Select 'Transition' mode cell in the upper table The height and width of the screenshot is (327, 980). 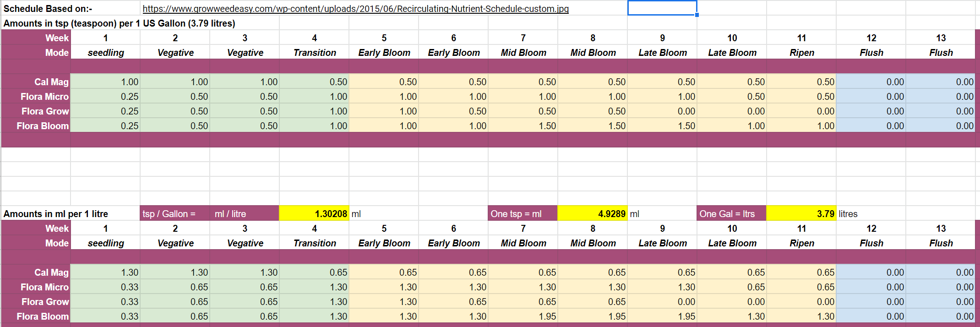pyautogui.click(x=314, y=53)
